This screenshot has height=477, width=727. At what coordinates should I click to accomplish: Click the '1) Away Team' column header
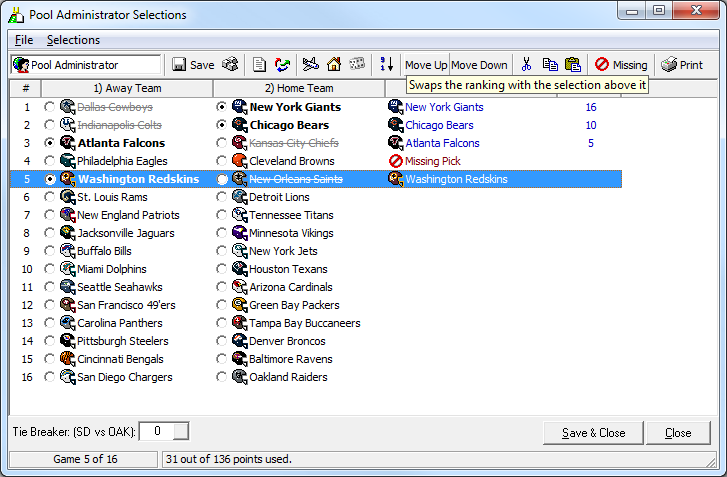(127, 88)
